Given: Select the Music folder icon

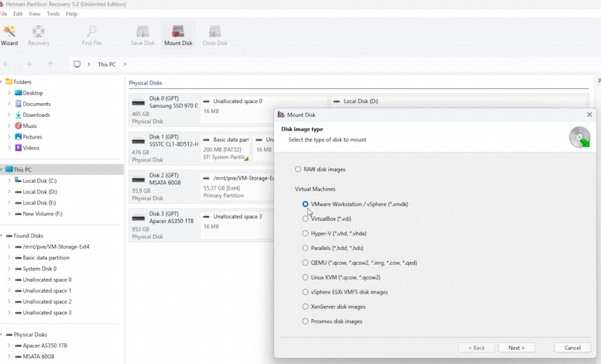Looking at the screenshot, I should (18, 125).
